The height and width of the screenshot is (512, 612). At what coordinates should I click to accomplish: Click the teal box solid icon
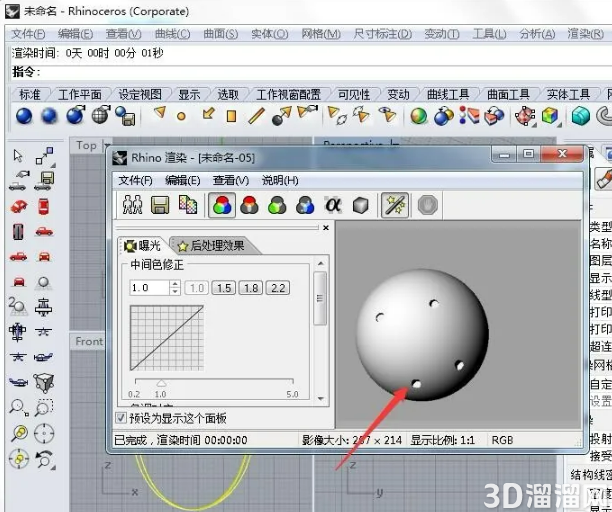coord(580,116)
